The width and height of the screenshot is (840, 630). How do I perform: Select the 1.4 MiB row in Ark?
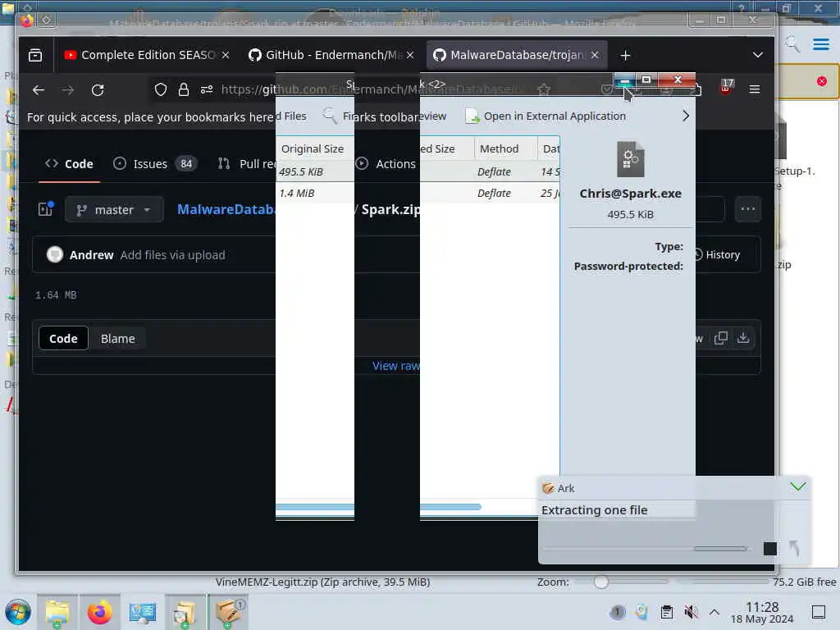point(418,193)
